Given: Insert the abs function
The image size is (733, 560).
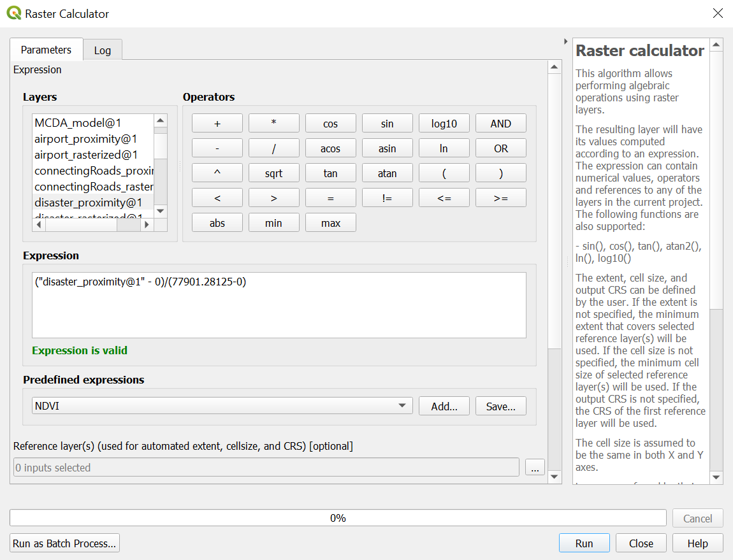Looking at the screenshot, I should coord(217,223).
